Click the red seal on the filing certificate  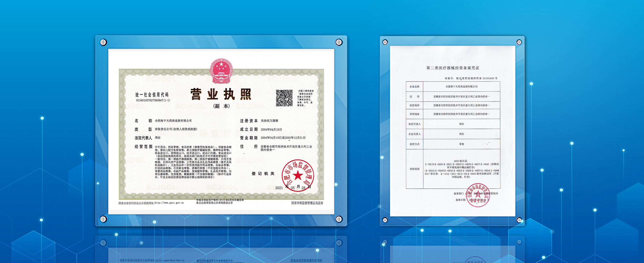tap(478, 195)
